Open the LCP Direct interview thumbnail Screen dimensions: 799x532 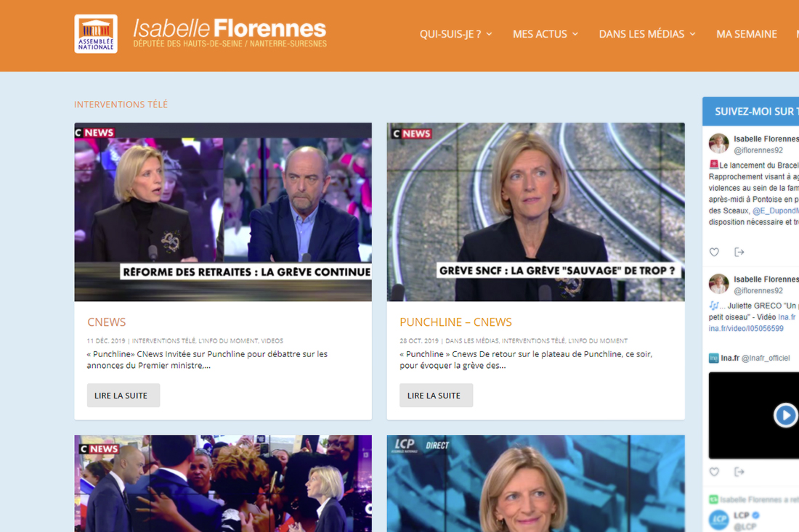point(535,483)
